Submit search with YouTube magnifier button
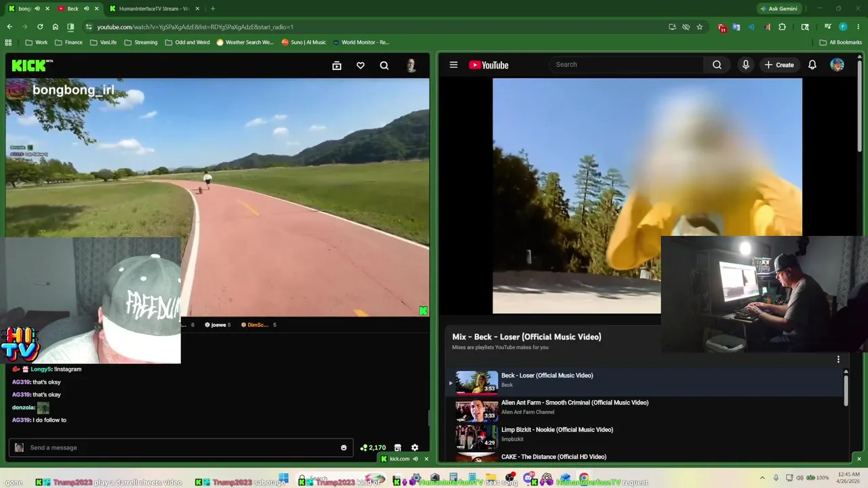Viewport: 868px width, 488px height. point(717,64)
